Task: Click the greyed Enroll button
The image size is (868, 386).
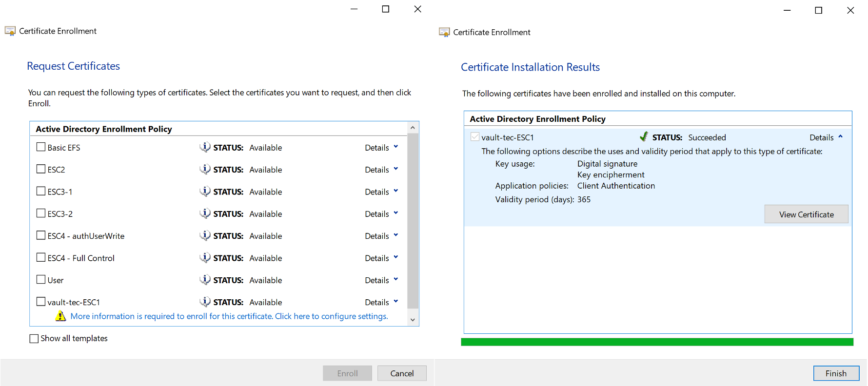Action: (x=347, y=373)
